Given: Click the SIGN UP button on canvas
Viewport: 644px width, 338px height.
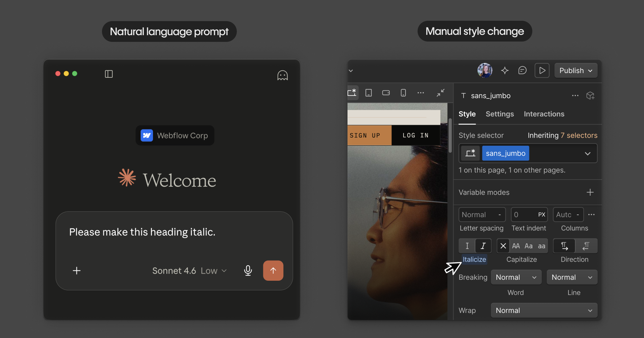Looking at the screenshot, I should (369, 135).
